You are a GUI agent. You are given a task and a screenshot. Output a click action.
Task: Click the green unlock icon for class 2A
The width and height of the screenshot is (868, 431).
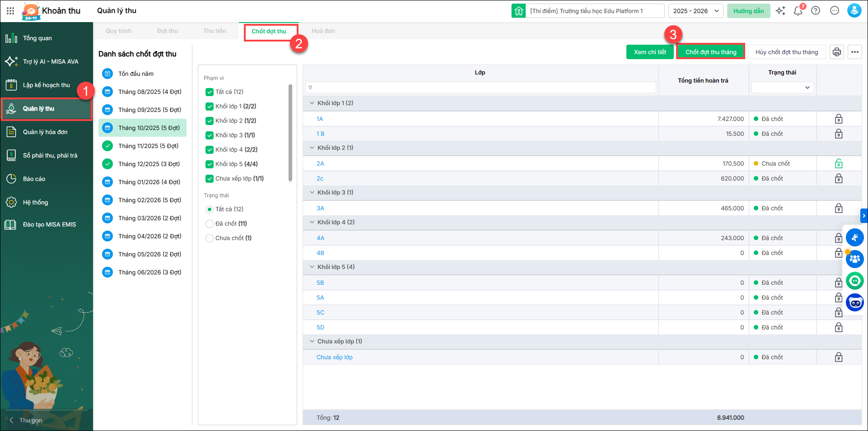[839, 164]
